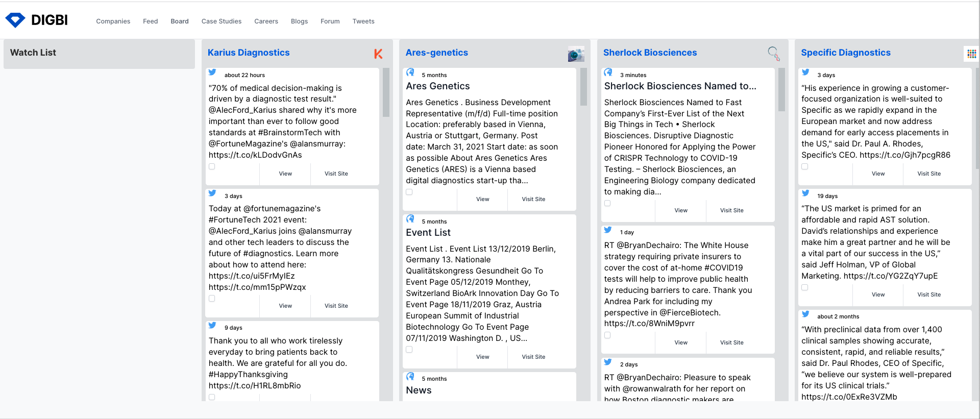Open Case Studies in the navigation
The height and width of the screenshot is (419, 980).
[x=222, y=21]
